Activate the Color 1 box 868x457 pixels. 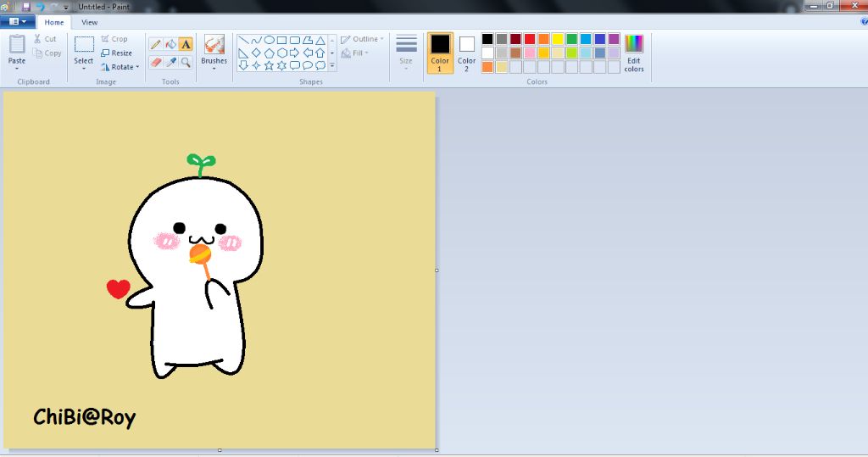click(x=440, y=53)
